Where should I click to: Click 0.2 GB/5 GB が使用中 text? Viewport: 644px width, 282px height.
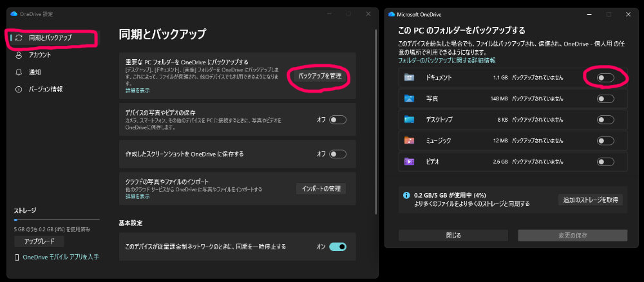pyautogui.click(x=450, y=195)
